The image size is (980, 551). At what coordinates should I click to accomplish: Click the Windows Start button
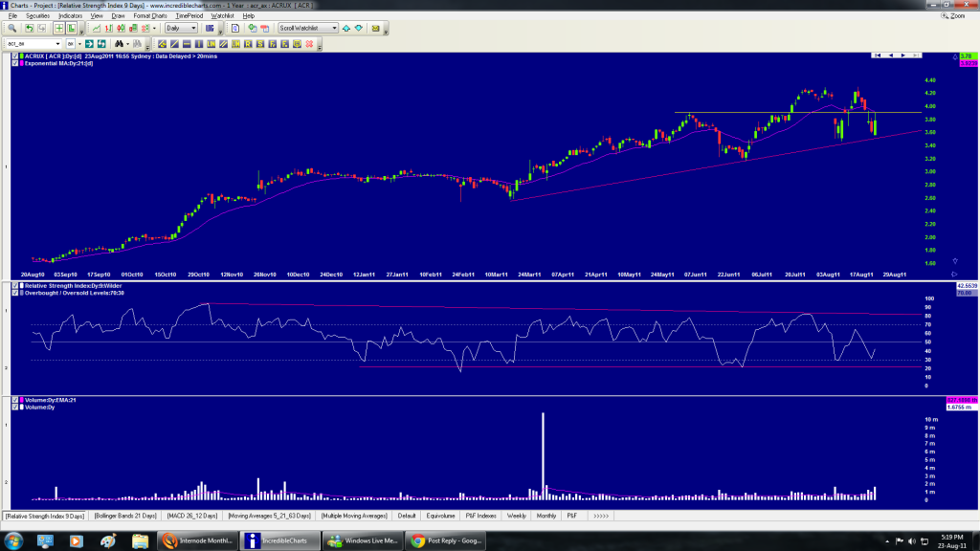click(x=13, y=540)
